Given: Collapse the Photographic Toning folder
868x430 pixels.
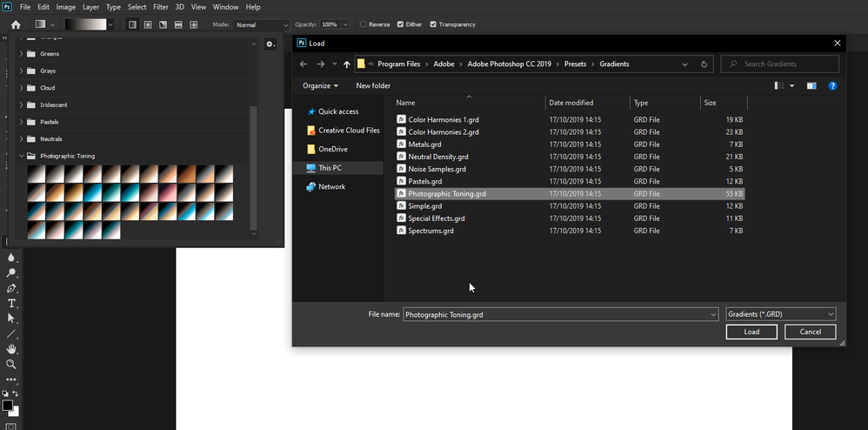Looking at the screenshot, I should (x=22, y=156).
